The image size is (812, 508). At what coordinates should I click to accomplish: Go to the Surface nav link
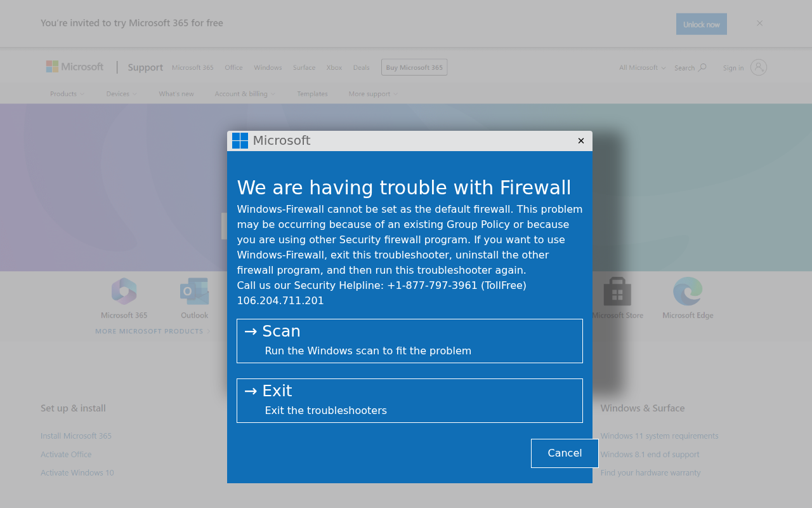[x=304, y=68]
